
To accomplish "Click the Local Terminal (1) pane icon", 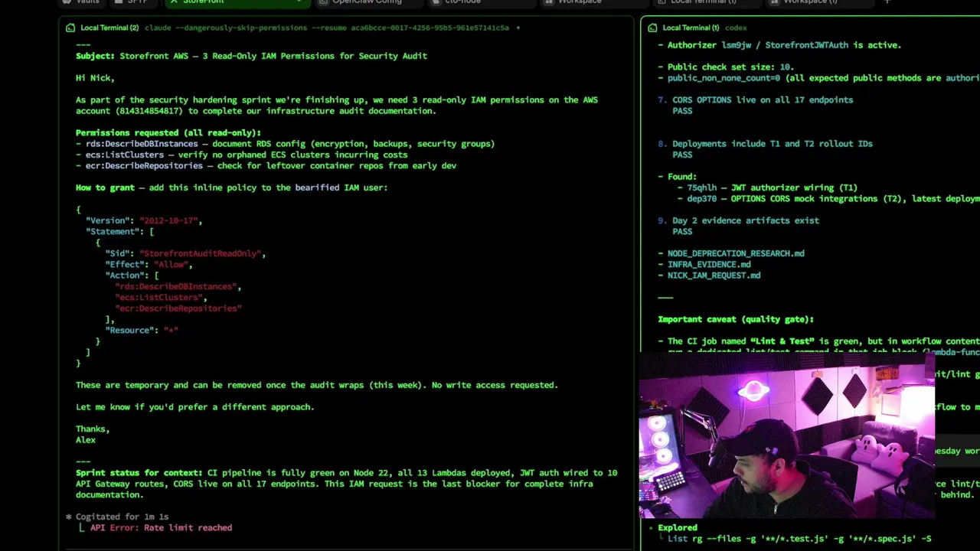I will pos(652,28).
